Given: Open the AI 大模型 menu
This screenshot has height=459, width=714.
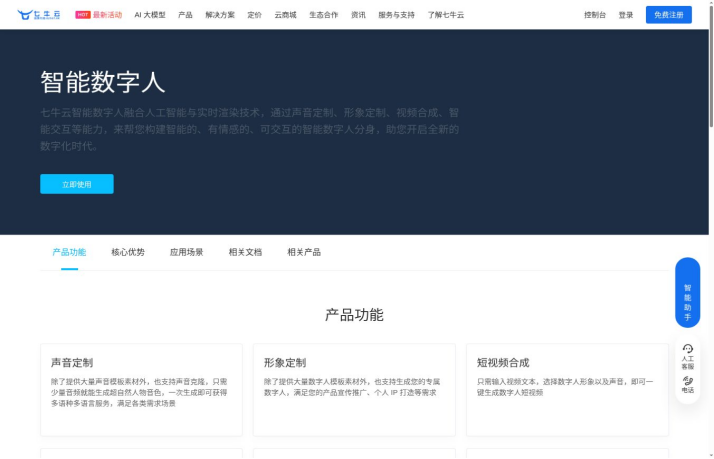Looking at the screenshot, I should pos(150,15).
